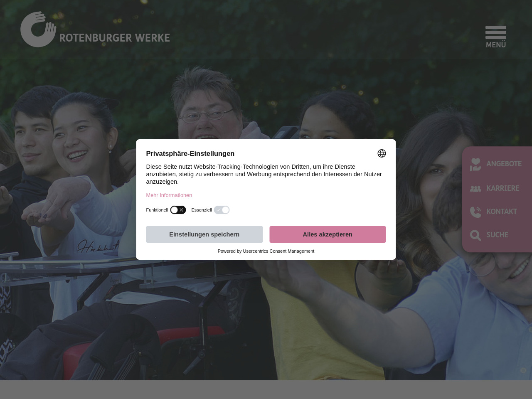Select KONTAKT in side menu

click(502, 212)
